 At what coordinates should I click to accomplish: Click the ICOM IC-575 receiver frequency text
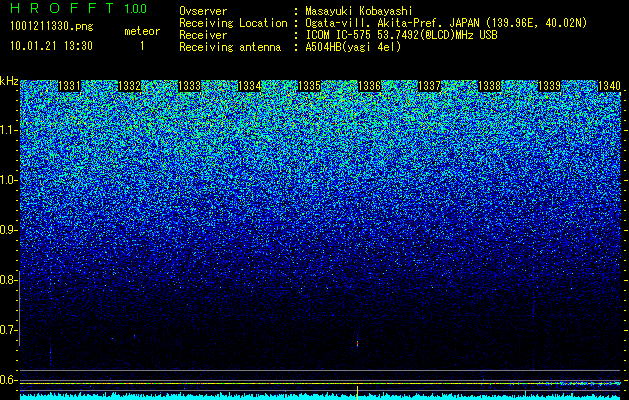click(402, 35)
